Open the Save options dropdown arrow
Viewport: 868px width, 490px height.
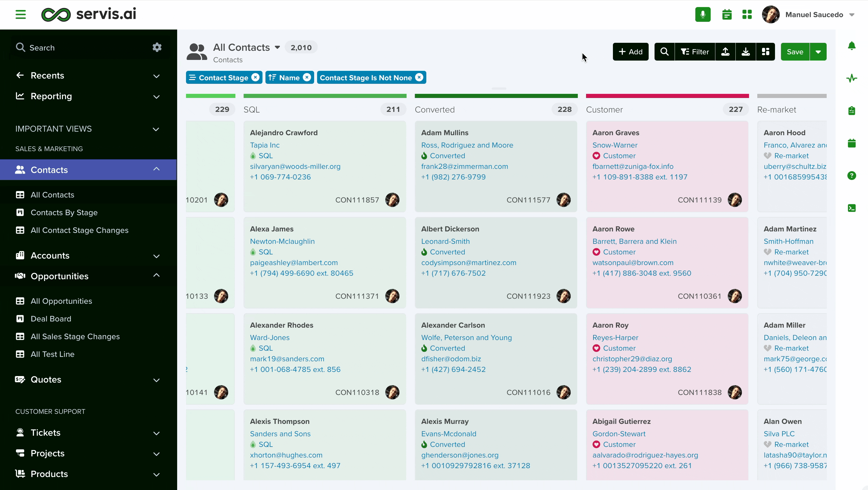(818, 52)
